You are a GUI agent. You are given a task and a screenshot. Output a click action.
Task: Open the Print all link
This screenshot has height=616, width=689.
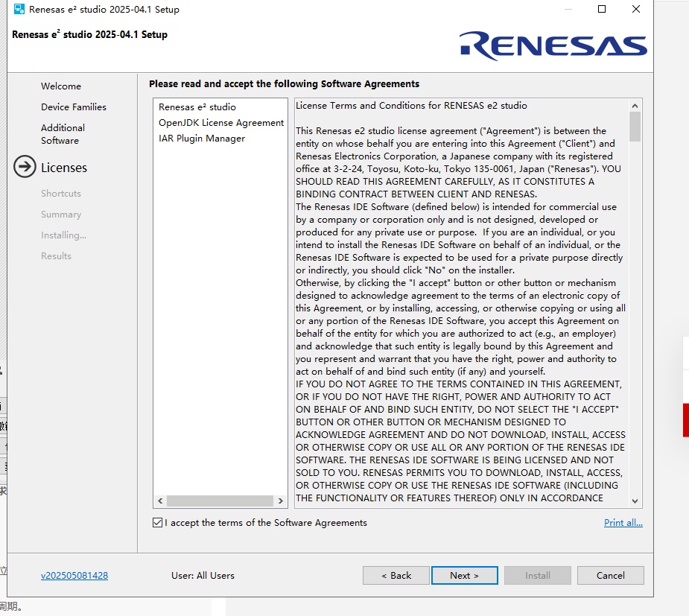623,522
